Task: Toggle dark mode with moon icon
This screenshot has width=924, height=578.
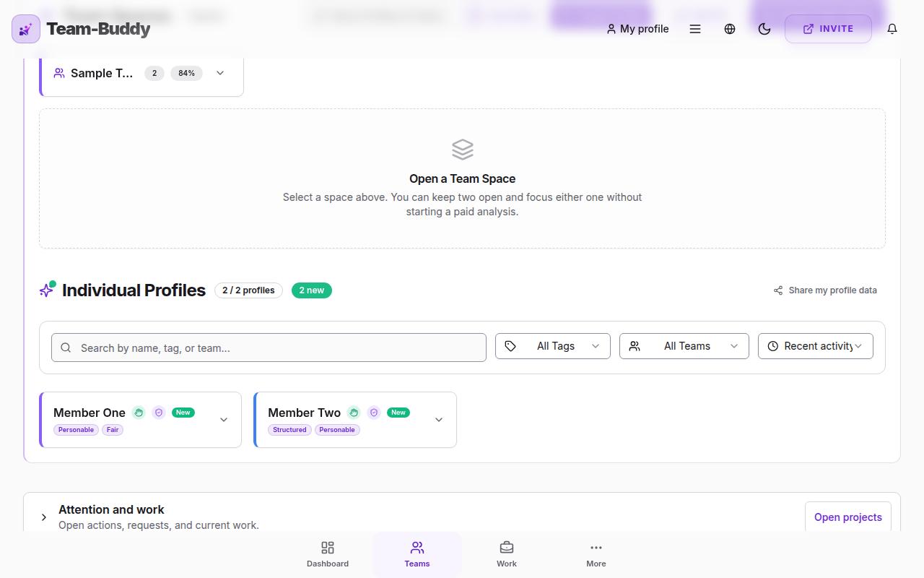Action: click(x=764, y=29)
